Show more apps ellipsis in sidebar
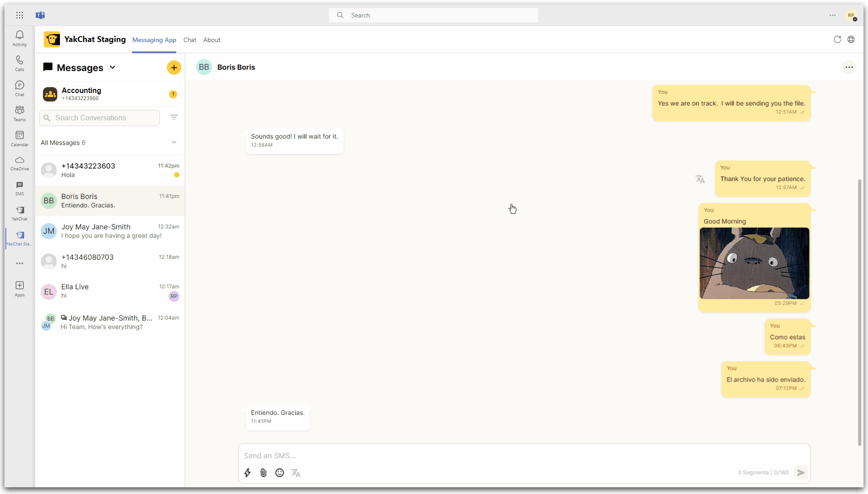This screenshot has height=494, width=868. coord(20,263)
